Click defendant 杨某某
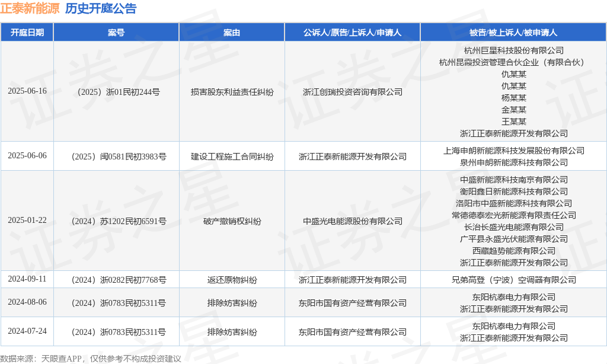 (x=514, y=98)
